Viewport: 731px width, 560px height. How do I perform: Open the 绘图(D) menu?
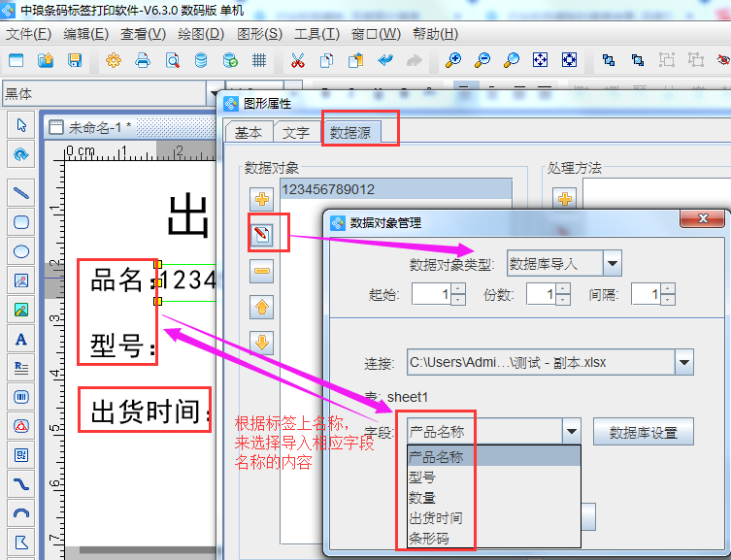(x=200, y=34)
